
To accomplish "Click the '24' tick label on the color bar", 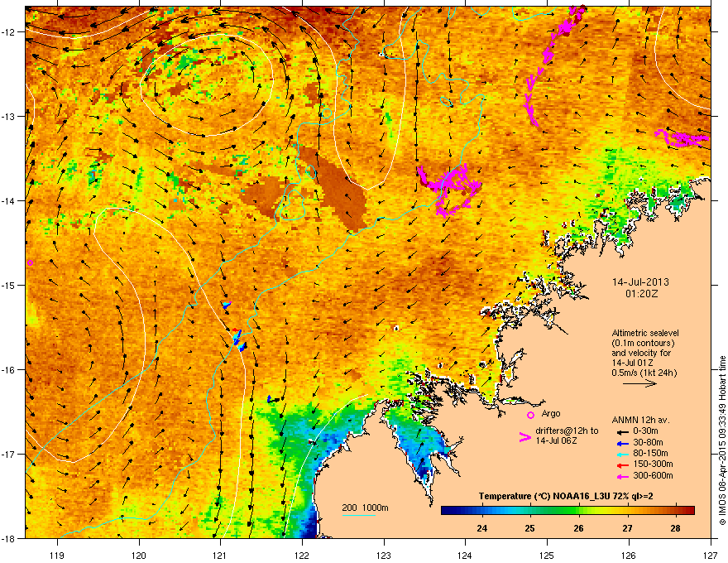I will point(481,528).
